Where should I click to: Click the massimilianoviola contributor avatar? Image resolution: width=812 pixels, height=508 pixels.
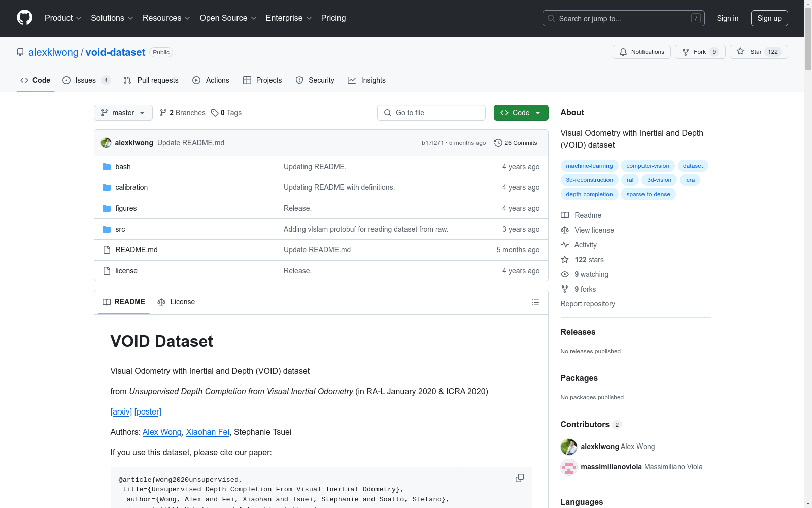click(569, 467)
